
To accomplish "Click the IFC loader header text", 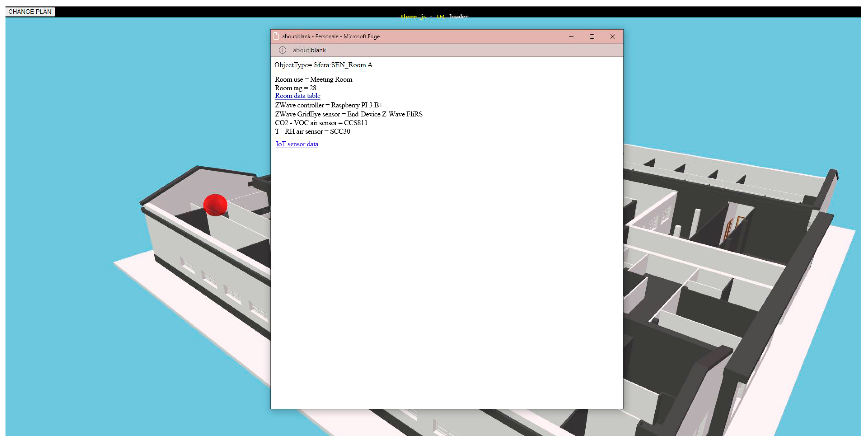I will coord(452,16).
